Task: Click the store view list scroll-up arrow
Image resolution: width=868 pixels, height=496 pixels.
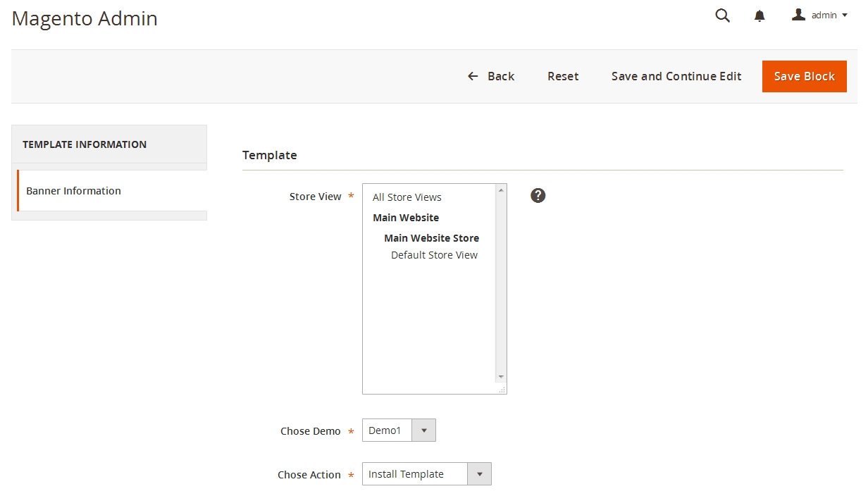Action: 501,190
